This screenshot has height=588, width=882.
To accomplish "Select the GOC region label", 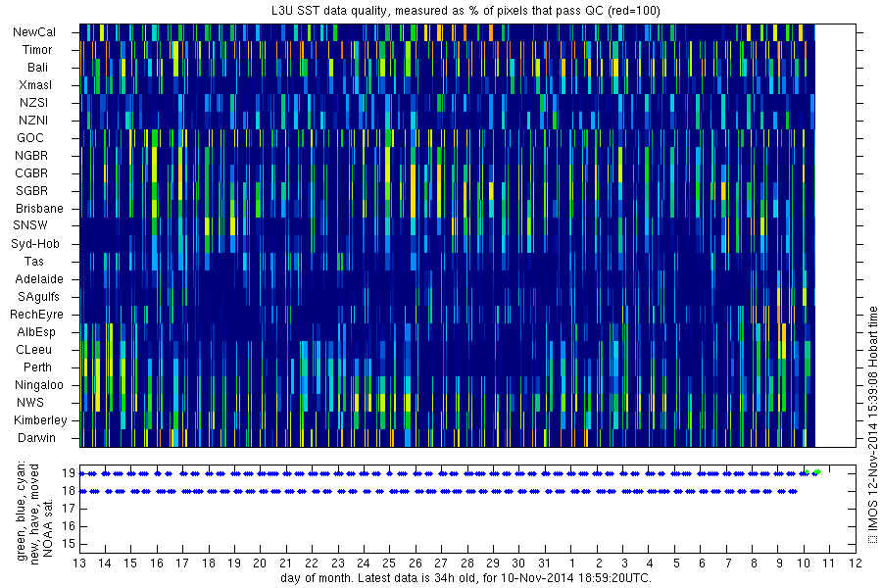I will 30,138.
